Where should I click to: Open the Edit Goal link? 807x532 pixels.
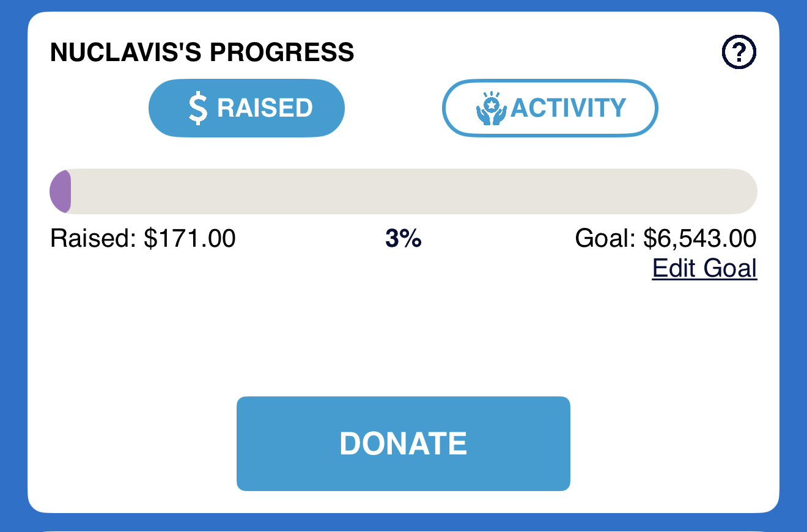pyautogui.click(x=704, y=268)
